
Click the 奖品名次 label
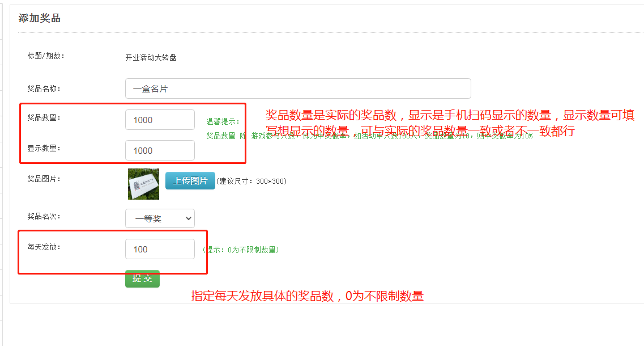[44, 216]
